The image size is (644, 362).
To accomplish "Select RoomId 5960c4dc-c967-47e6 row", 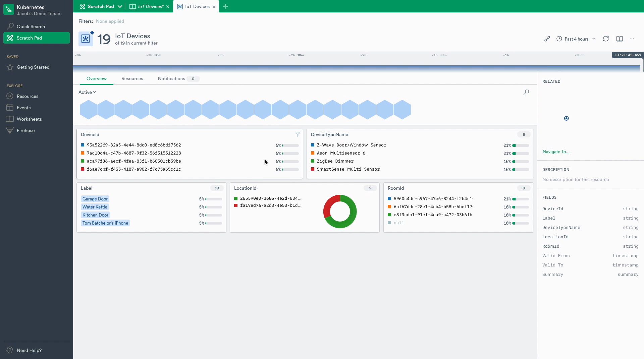I will pyautogui.click(x=458, y=199).
